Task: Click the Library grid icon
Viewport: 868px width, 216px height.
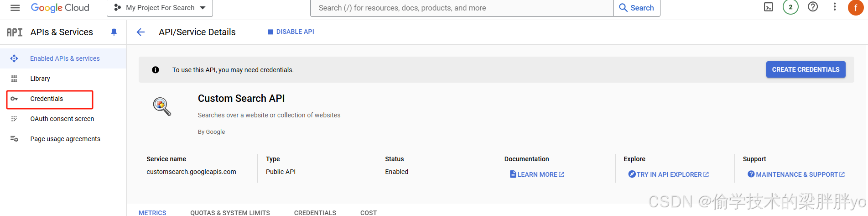Action: (14, 79)
